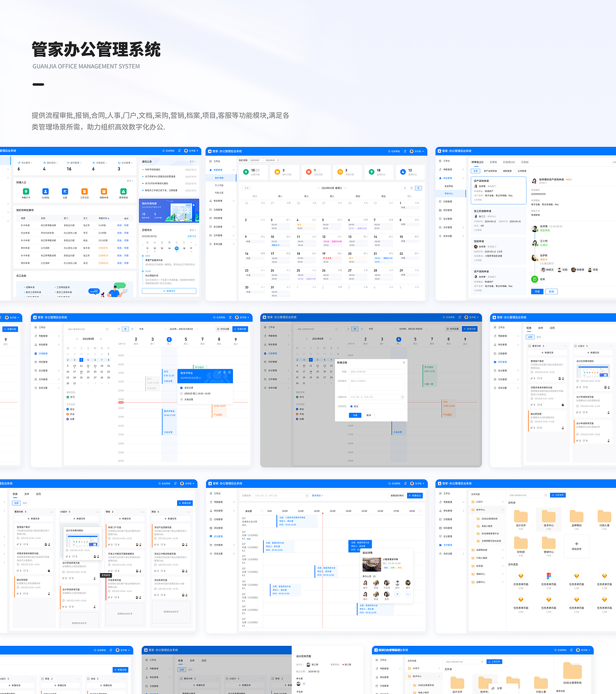Click search magnifier icon in file management window
This screenshot has width=616, height=694.
(545, 495)
